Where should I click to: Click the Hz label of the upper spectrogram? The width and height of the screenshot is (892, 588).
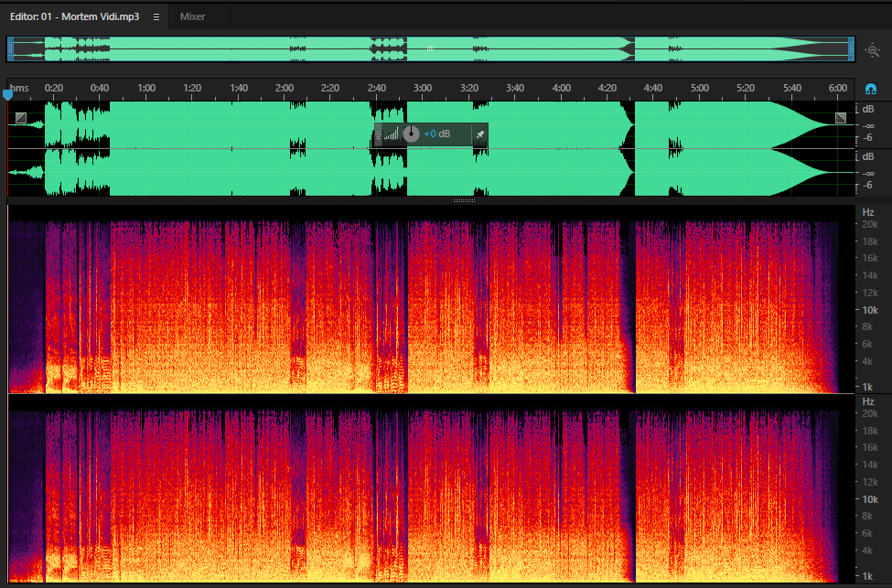click(x=868, y=213)
